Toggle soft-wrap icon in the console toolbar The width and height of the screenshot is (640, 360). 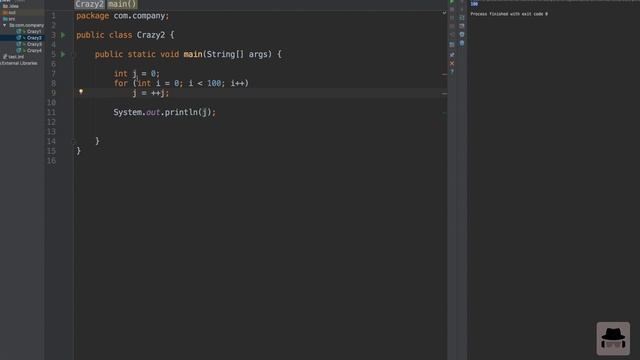point(462,18)
